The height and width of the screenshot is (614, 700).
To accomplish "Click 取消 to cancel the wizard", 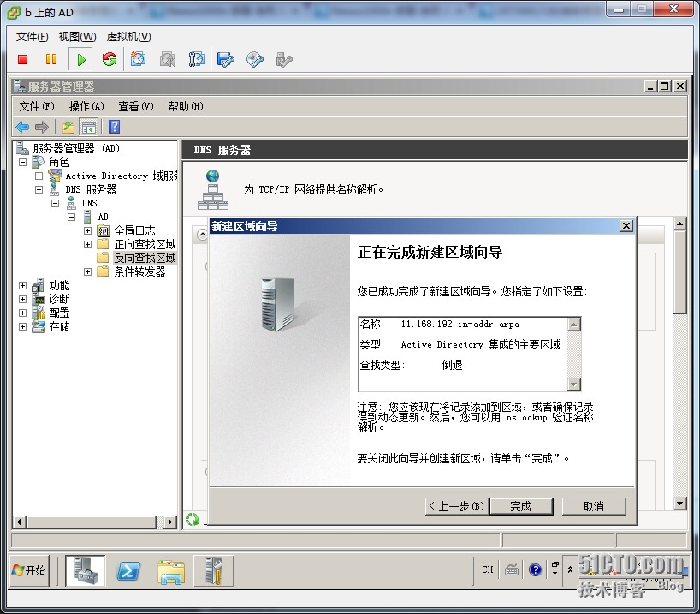I will pos(594,506).
